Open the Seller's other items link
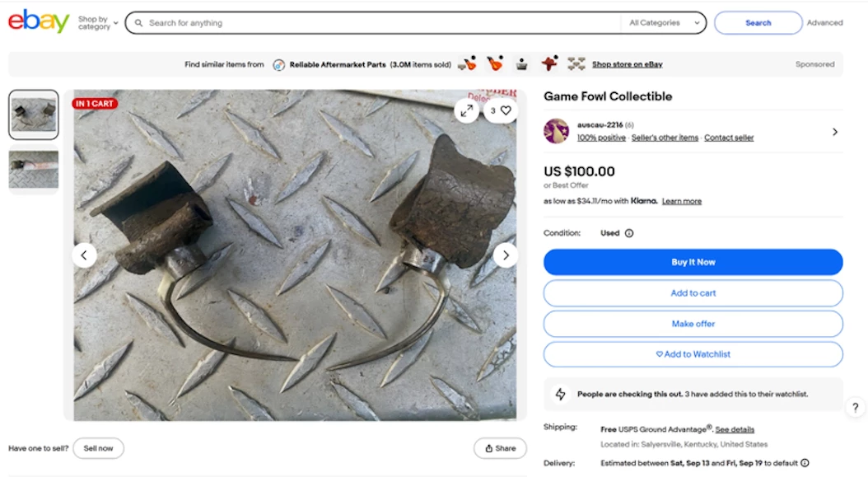The height and width of the screenshot is (477, 868). coord(665,138)
